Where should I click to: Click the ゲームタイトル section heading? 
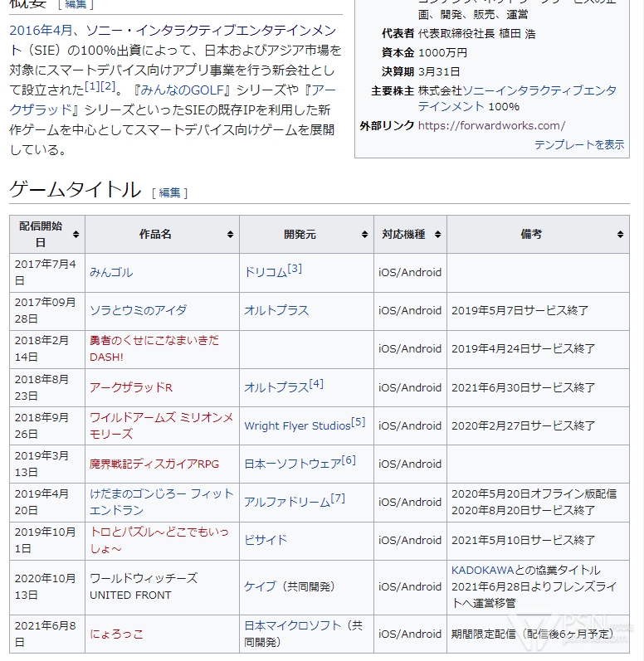point(75,189)
